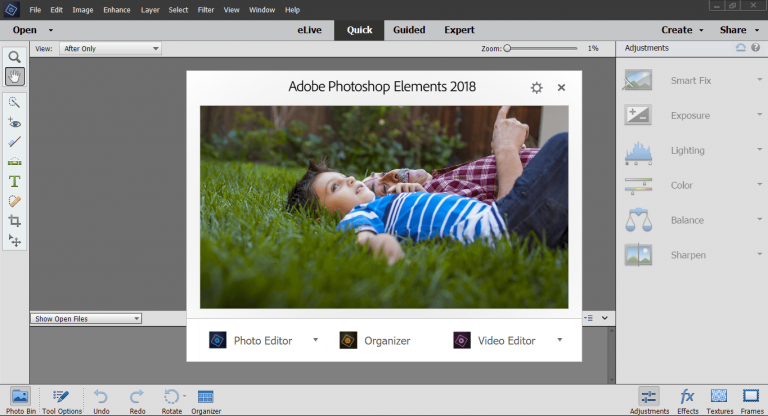Image resolution: width=768 pixels, height=416 pixels.
Task: Open the Photo Bin panel
Action: [x=21, y=401]
